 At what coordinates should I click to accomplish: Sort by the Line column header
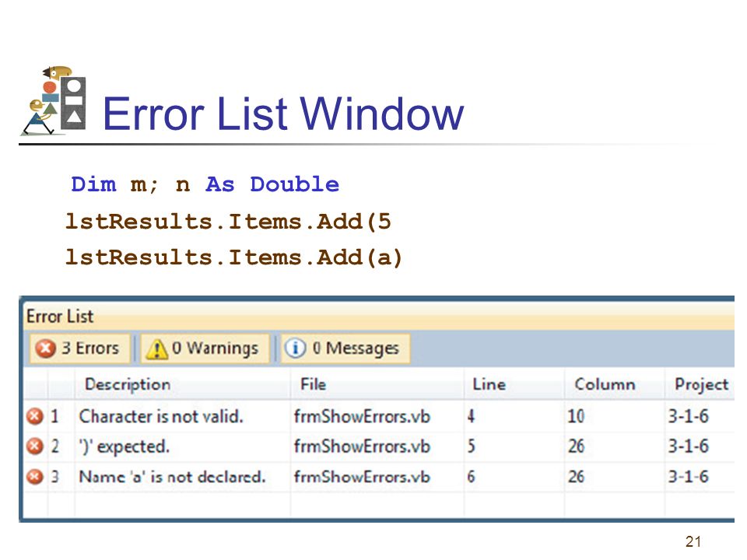tap(514, 384)
